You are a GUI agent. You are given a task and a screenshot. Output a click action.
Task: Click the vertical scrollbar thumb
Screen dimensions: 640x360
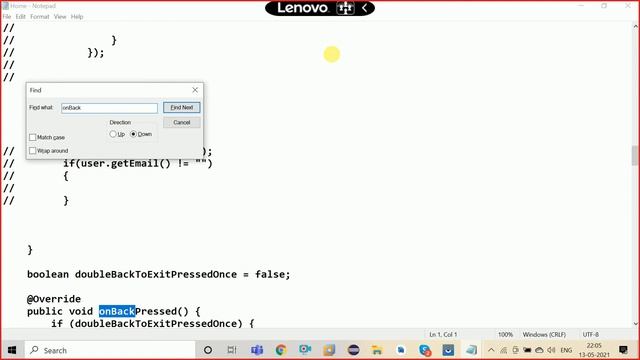635,156
